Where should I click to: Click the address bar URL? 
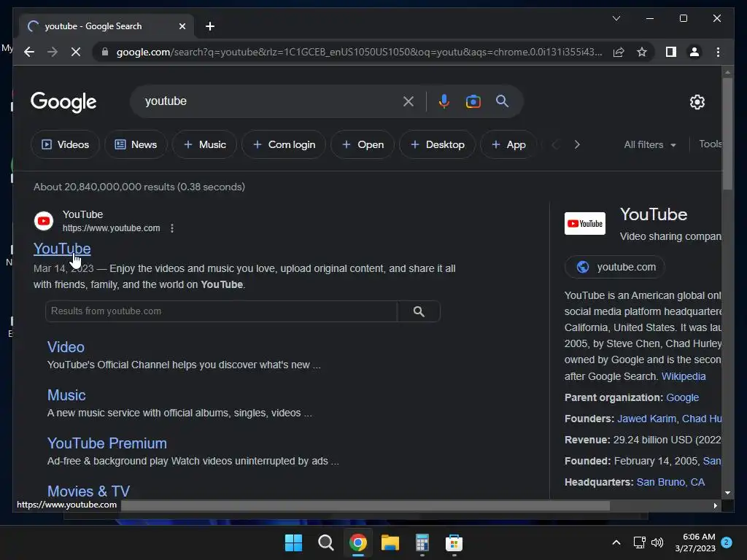(359, 52)
